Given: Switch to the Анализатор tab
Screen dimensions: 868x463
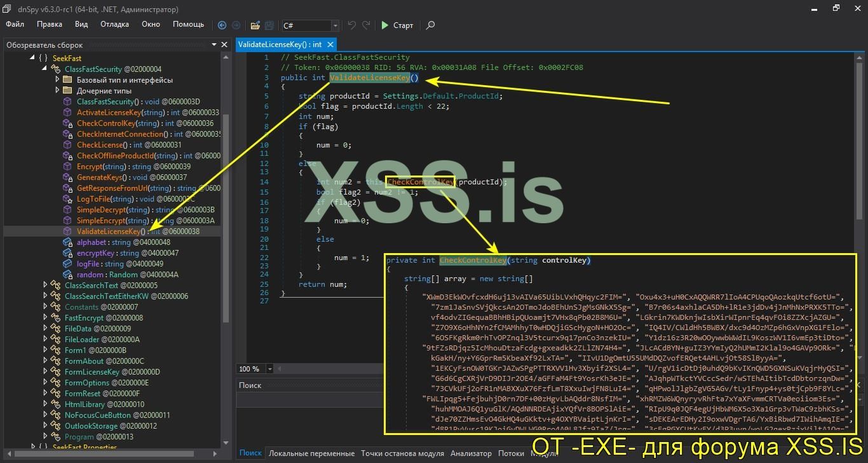Looking at the screenshot, I should [471, 453].
